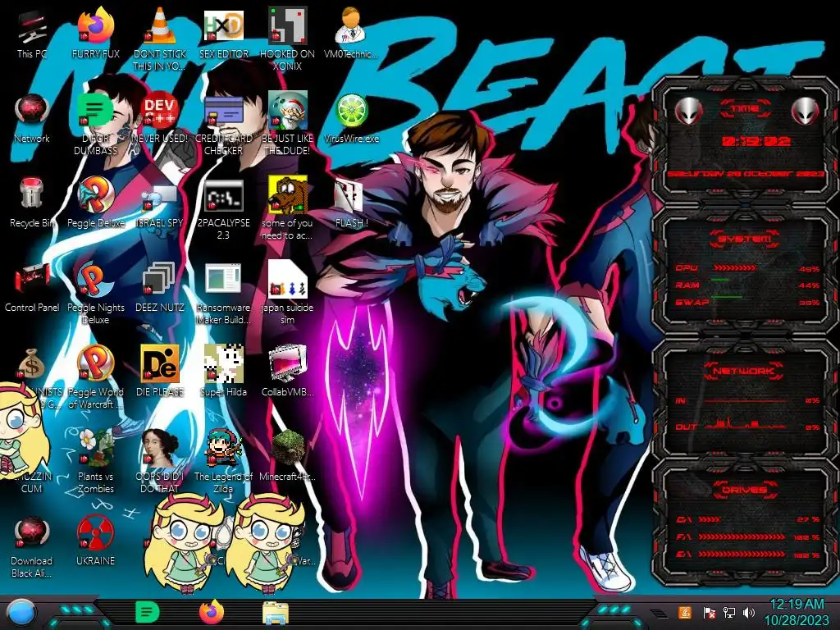
Task: Open the VirusWire.exe lime icon
Action: click(351, 111)
